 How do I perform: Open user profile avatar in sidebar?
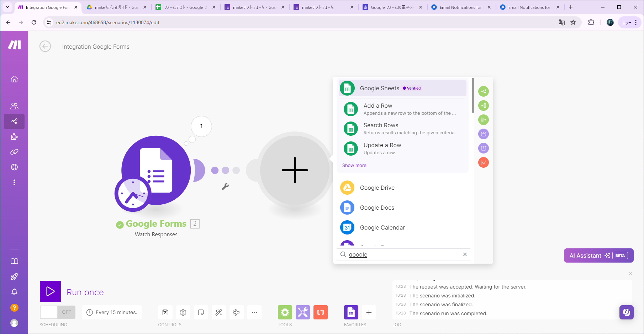coord(14,323)
